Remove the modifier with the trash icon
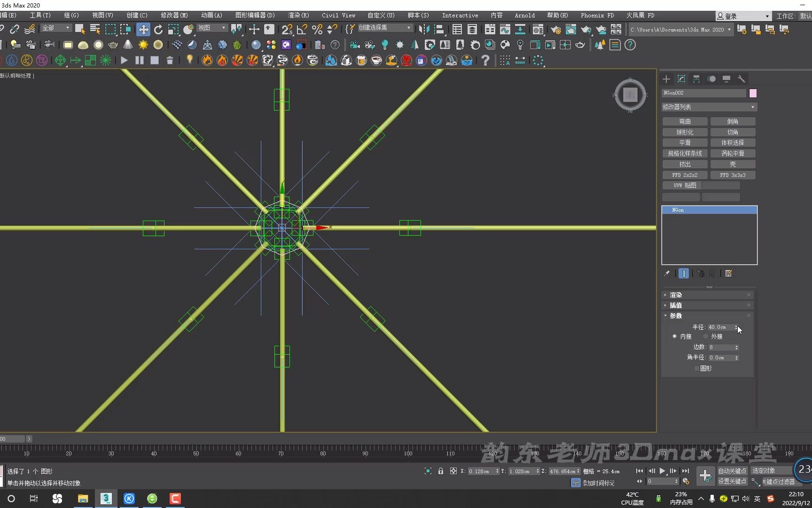 pos(711,273)
